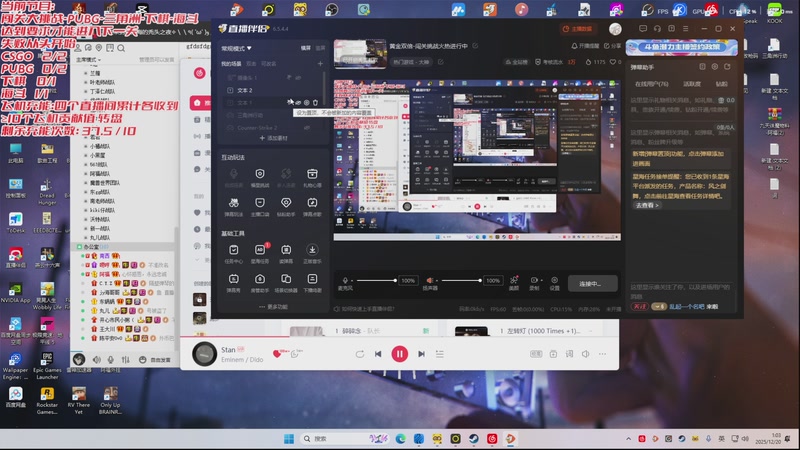This screenshot has width=800, height=450.
Task: Open the 活跃度 tab in danmaku panel
Action: [692, 84]
